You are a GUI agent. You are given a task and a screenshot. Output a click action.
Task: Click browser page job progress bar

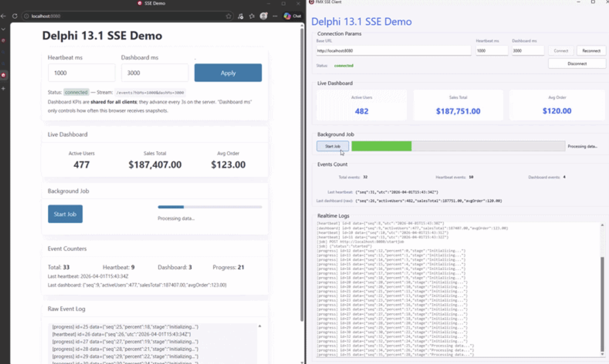tap(210, 207)
